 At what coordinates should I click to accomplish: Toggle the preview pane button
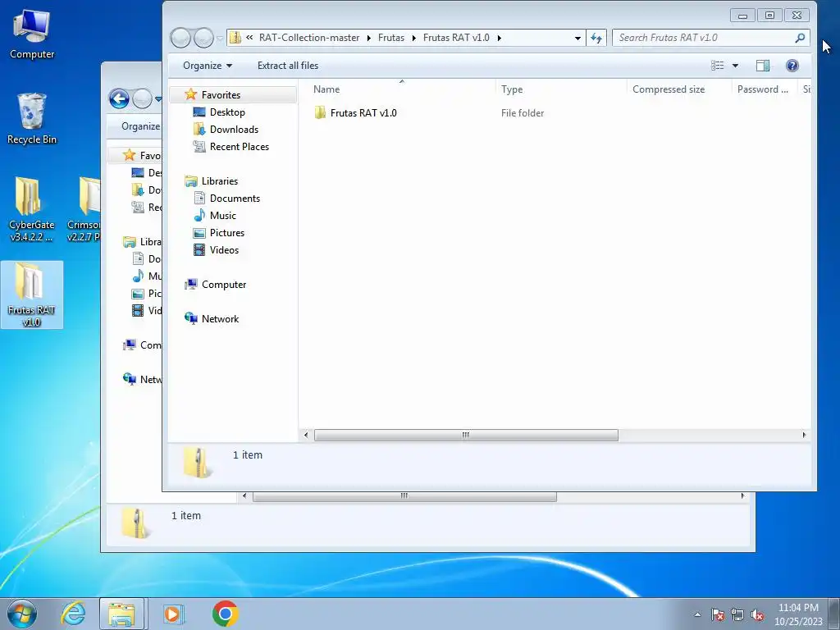(x=763, y=66)
